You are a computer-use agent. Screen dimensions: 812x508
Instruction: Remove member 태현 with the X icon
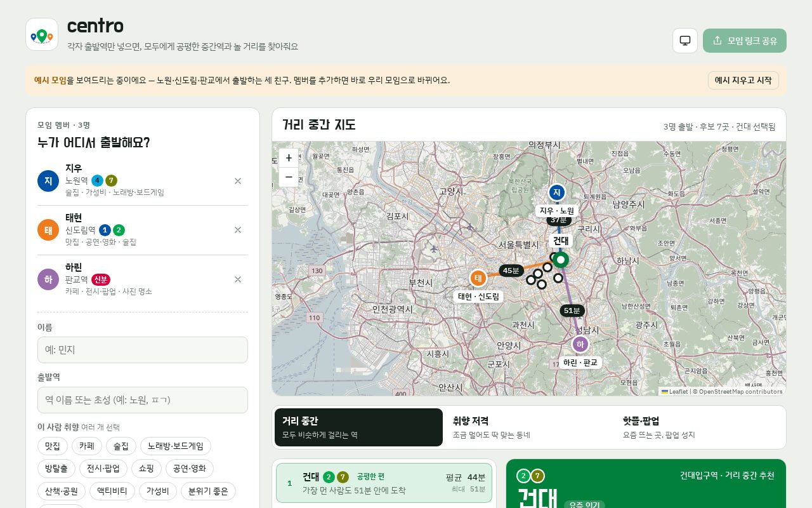point(238,230)
